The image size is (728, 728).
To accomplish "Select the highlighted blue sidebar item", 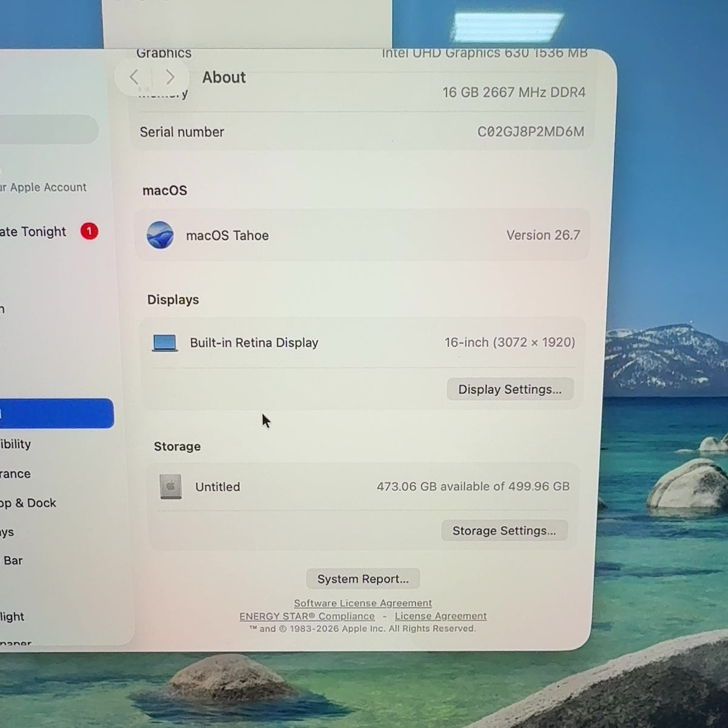I will (56, 413).
